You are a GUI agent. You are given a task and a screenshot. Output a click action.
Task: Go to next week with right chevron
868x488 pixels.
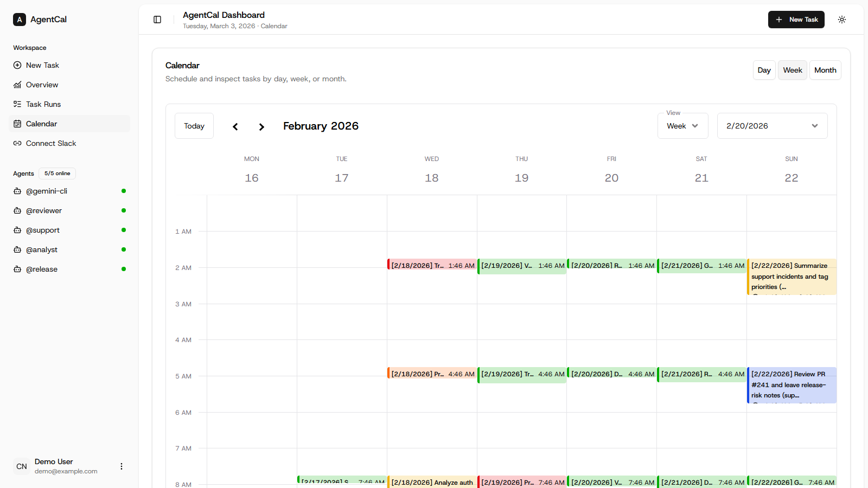[261, 126]
